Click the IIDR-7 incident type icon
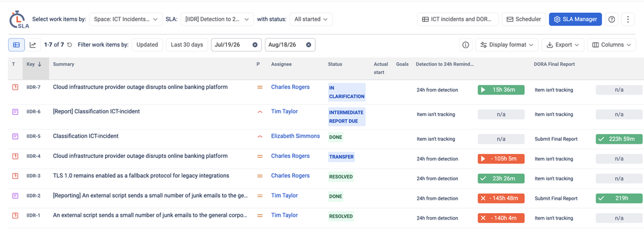The height and width of the screenshot is (237, 644). [x=15, y=87]
